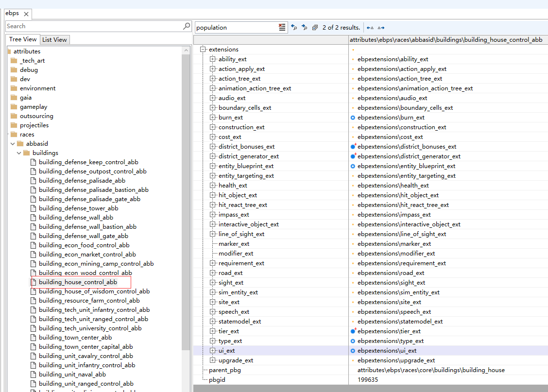
Task: Clear the population filter text
Action: click(282, 28)
